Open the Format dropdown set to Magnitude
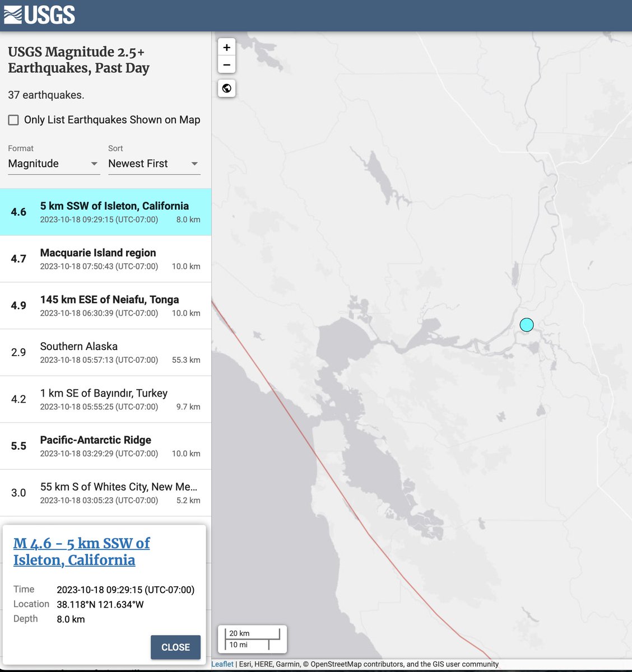The image size is (632, 672). click(x=54, y=164)
